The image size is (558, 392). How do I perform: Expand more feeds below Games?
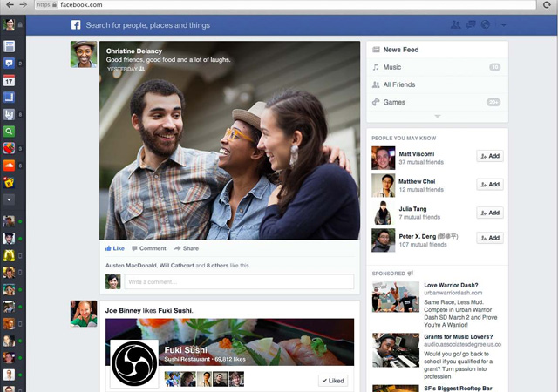click(x=437, y=116)
